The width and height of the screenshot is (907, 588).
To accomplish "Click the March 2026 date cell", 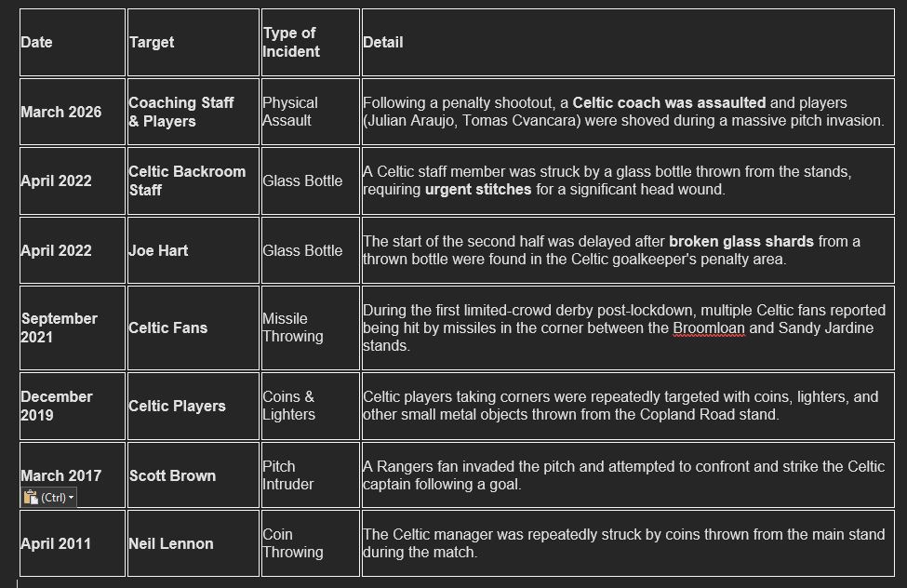I will [73, 112].
